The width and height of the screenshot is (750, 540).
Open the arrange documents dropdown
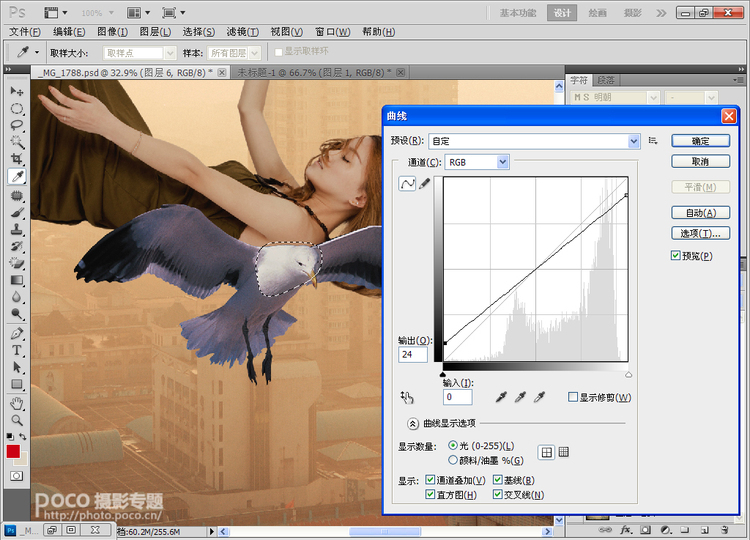pos(139,12)
